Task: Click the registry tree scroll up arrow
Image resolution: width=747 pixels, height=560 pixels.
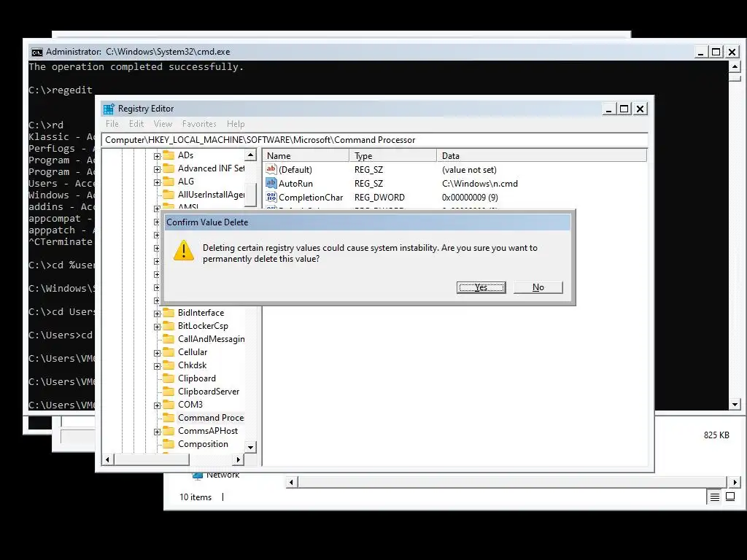Action: [251, 155]
